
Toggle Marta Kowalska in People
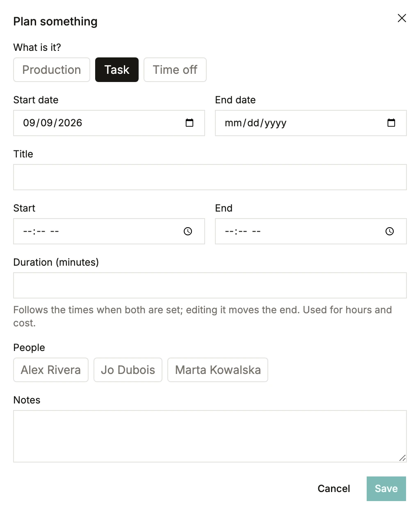click(x=218, y=370)
